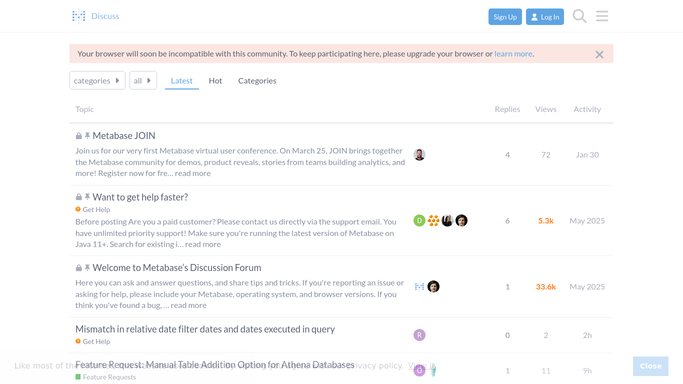Image resolution: width=683 pixels, height=384 pixels.
Task: Select the Latest tab
Action: pos(182,81)
